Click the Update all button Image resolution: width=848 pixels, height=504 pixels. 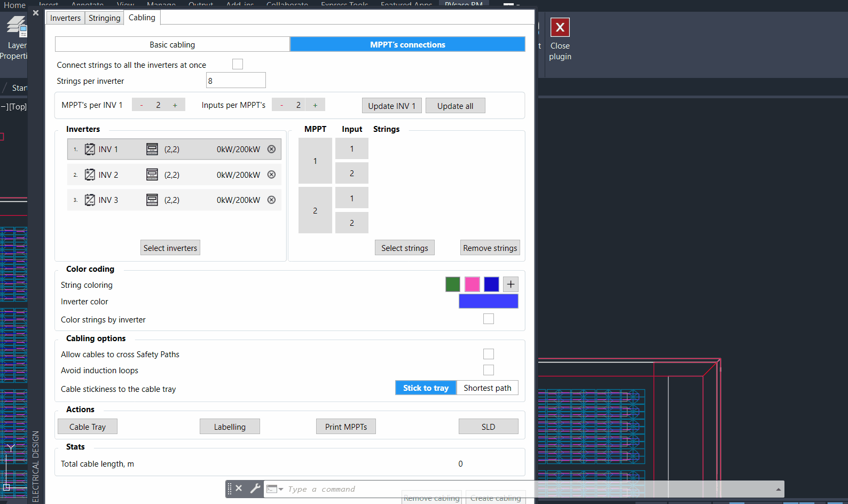pyautogui.click(x=455, y=106)
